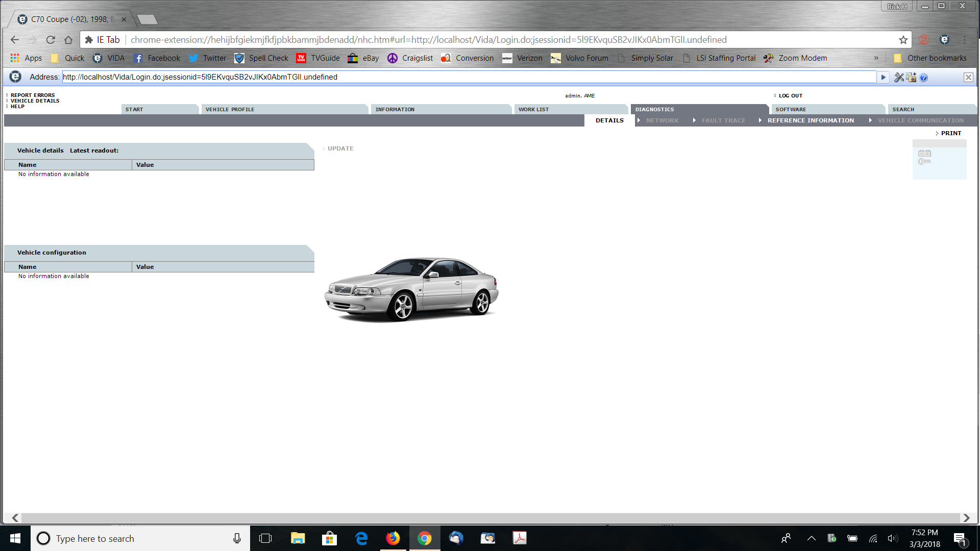This screenshot has height=551, width=980.
Task: Show more bookmarks with the chevron
Action: (876, 58)
